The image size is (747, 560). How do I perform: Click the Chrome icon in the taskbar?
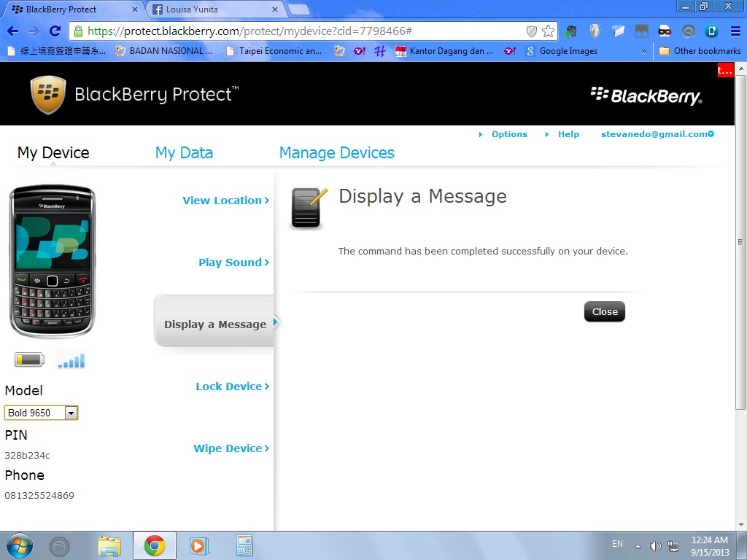(155, 545)
